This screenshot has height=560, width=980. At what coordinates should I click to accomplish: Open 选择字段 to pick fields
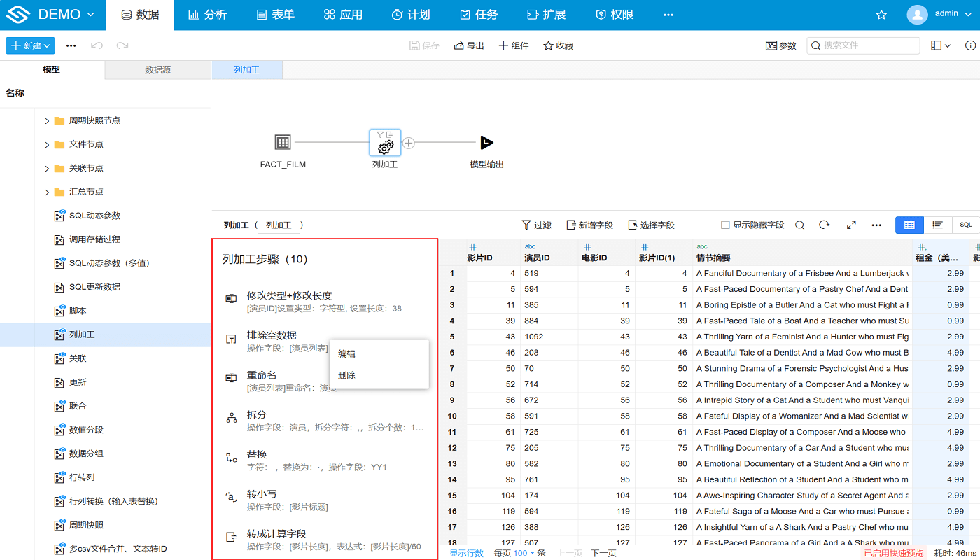point(651,225)
